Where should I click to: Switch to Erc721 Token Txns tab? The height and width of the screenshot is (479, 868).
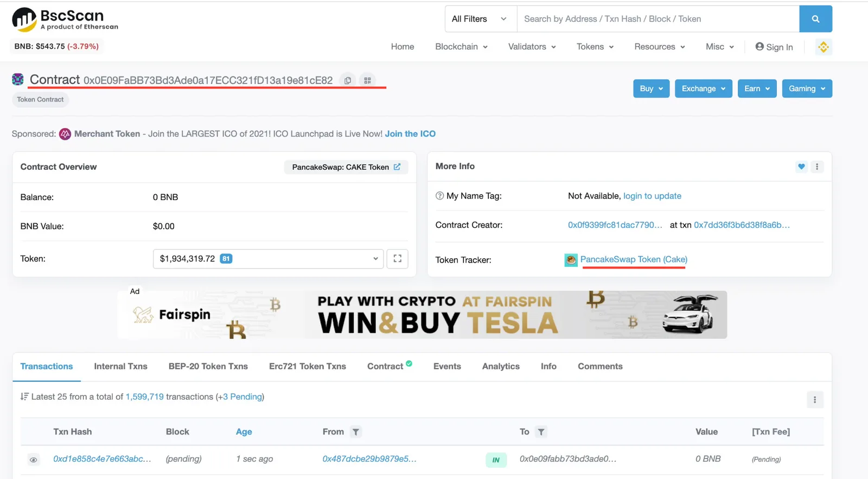point(308,367)
